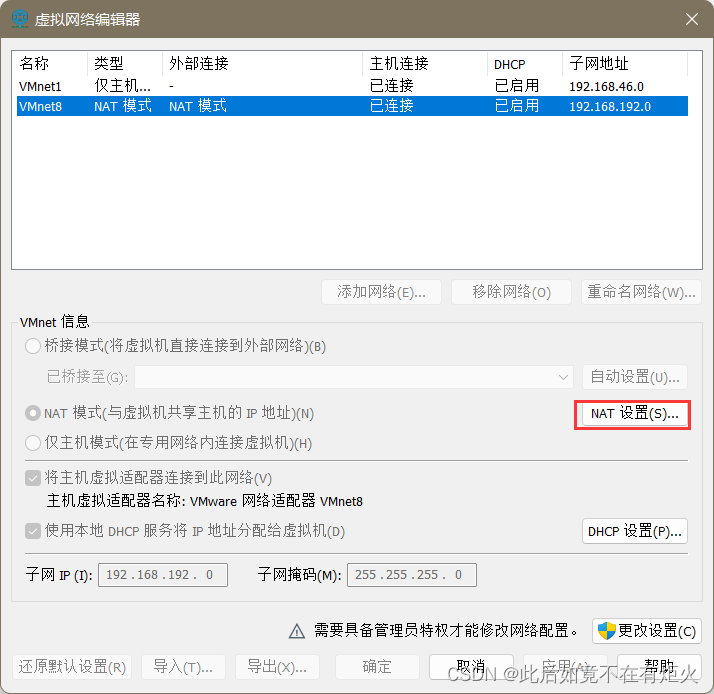714x694 pixels.
Task: Click the shield icon on 更改设置 button
Action: pyautogui.click(x=607, y=631)
